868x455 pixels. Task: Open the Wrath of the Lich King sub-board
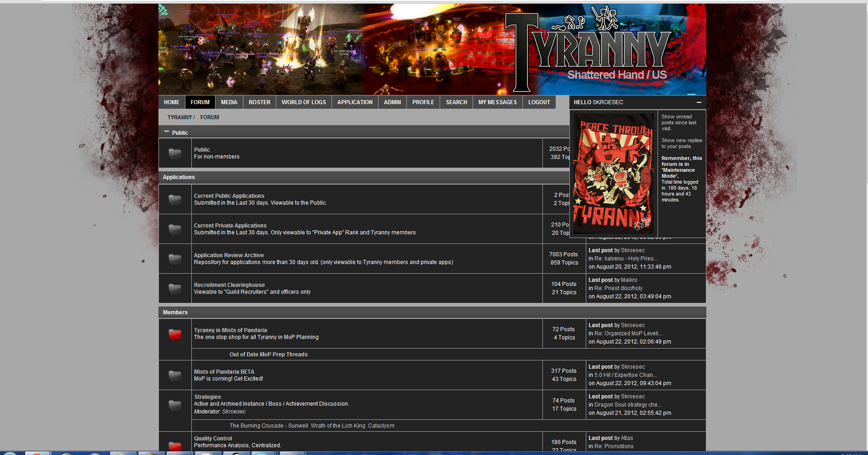click(338, 426)
